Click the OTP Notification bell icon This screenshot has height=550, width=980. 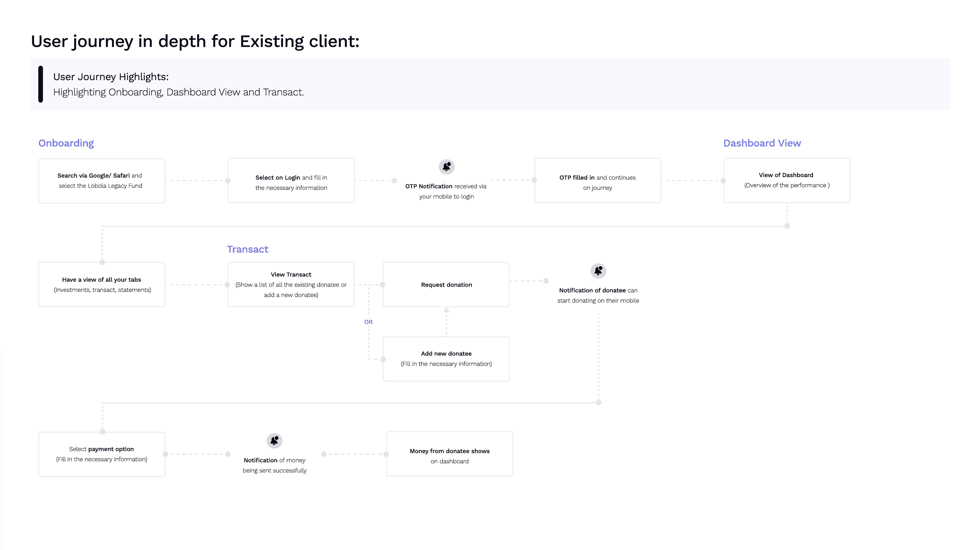pos(446,167)
